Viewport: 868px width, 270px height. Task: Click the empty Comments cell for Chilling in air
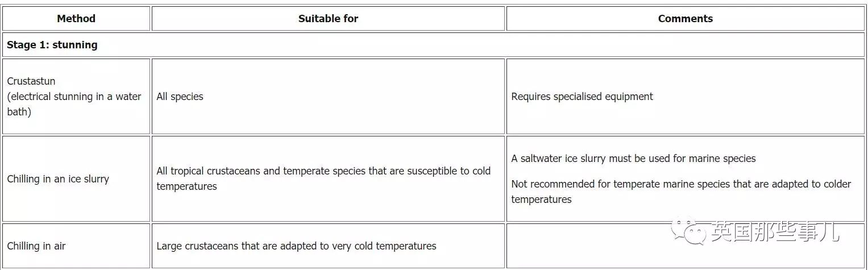pos(685,246)
